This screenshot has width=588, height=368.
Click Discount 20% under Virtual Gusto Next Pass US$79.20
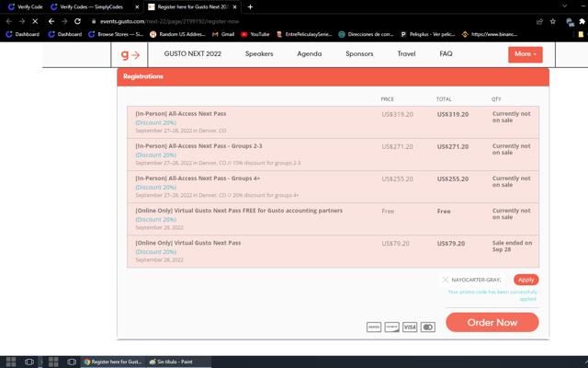155,252
